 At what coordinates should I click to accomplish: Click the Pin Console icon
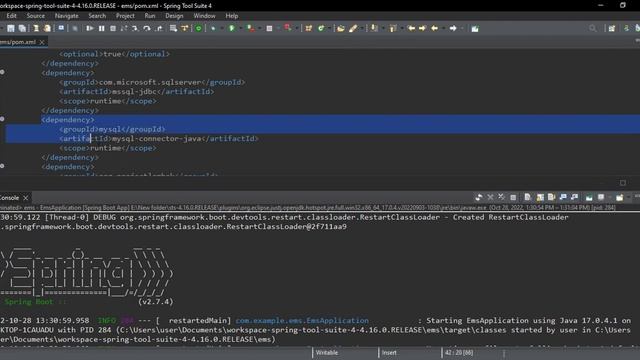click(589, 198)
